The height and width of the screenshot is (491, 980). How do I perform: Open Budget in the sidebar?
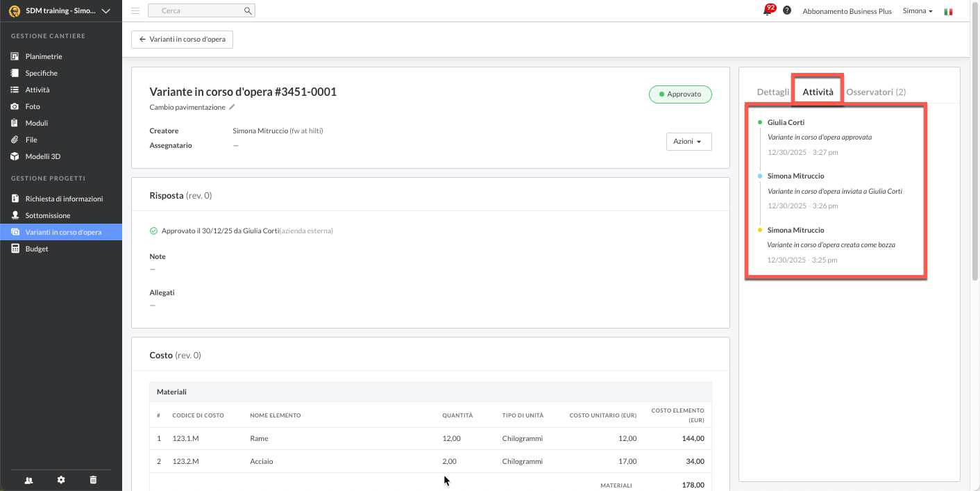pyautogui.click(x=37, y=249)
